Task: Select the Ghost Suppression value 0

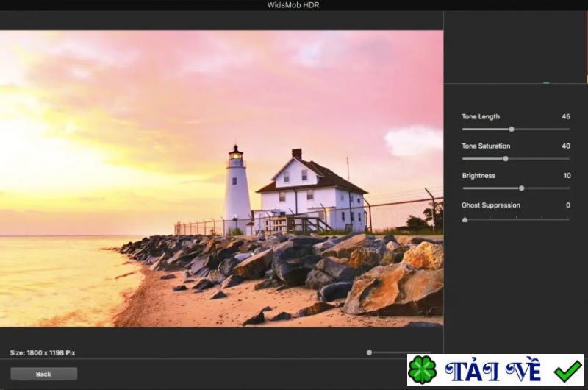Action: [567, 205]
